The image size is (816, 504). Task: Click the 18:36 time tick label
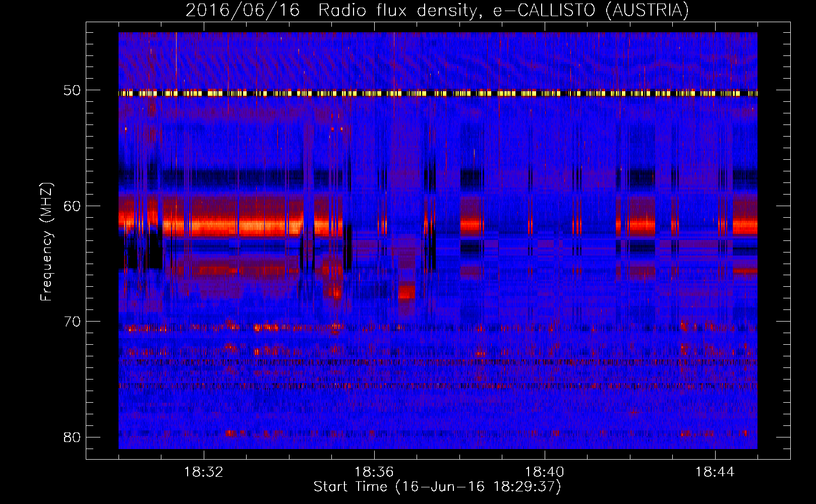pos(374,472)
